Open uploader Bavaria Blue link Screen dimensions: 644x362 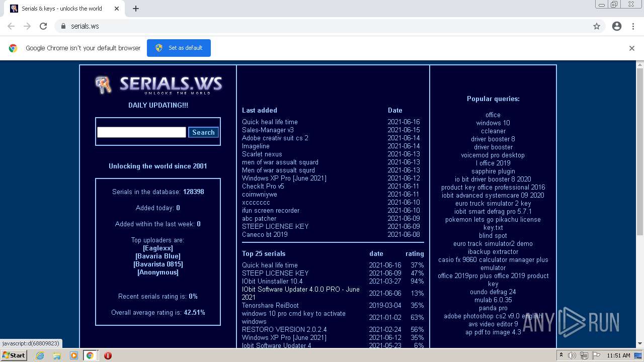158,256
